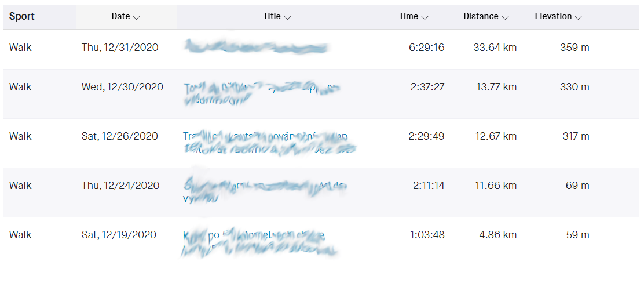Open the activity title from Sat, 12/19/2020
This screenshot has height=283, width=644.
coord(258,242)
